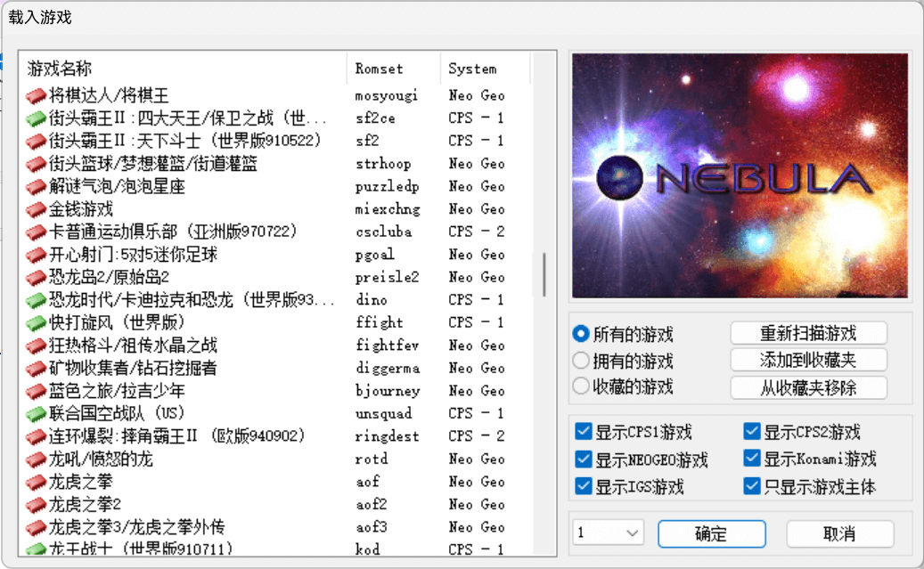Choose 收藏的游戏 radio option

click(x=581, y=386)
